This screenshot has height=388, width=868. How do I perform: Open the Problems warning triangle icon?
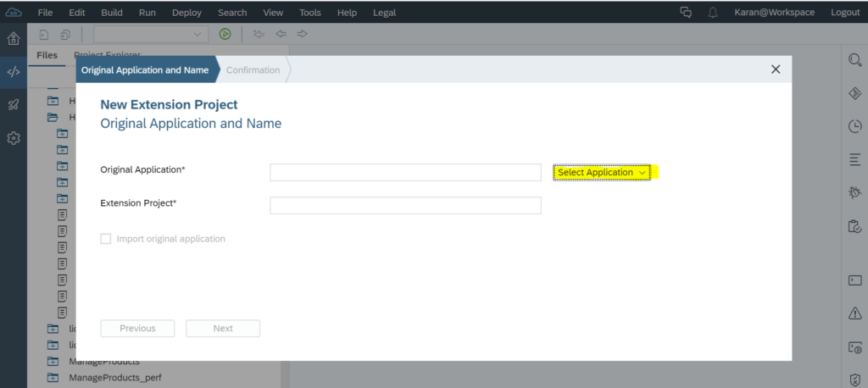[854, 313]
